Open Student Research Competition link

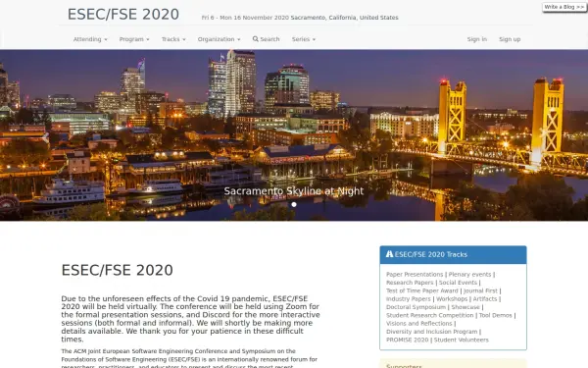click(430, 315)
